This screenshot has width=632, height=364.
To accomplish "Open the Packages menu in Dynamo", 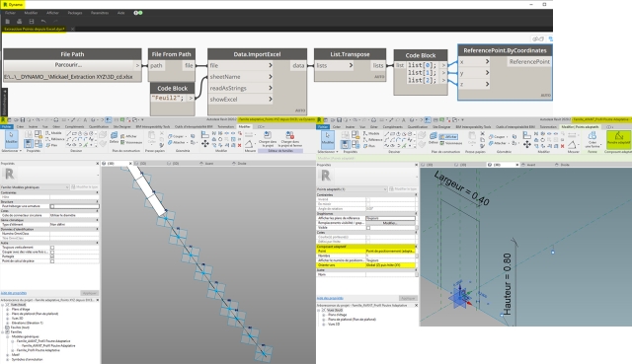I will tap(75, 13).
